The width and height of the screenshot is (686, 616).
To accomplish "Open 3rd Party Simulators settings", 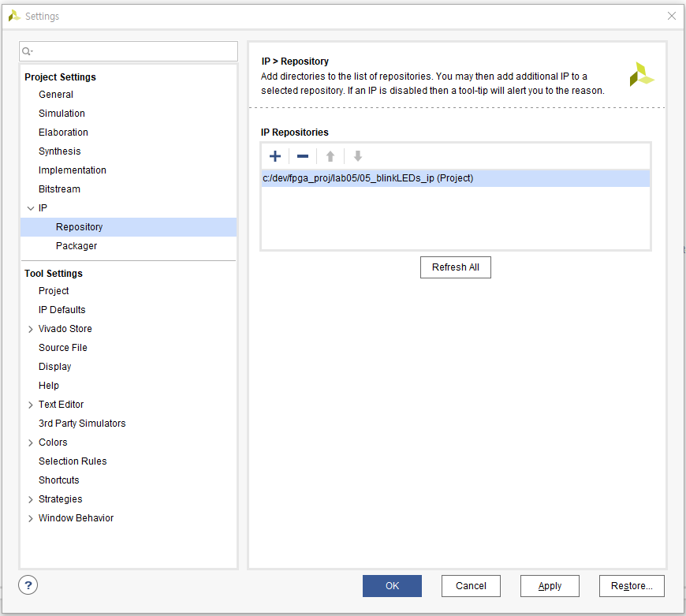I will point(82,424).
